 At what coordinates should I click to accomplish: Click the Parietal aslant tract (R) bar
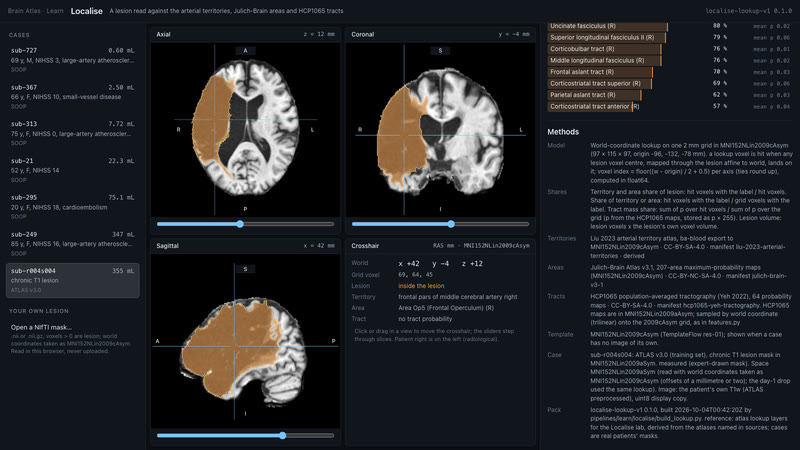pos(594,95)
